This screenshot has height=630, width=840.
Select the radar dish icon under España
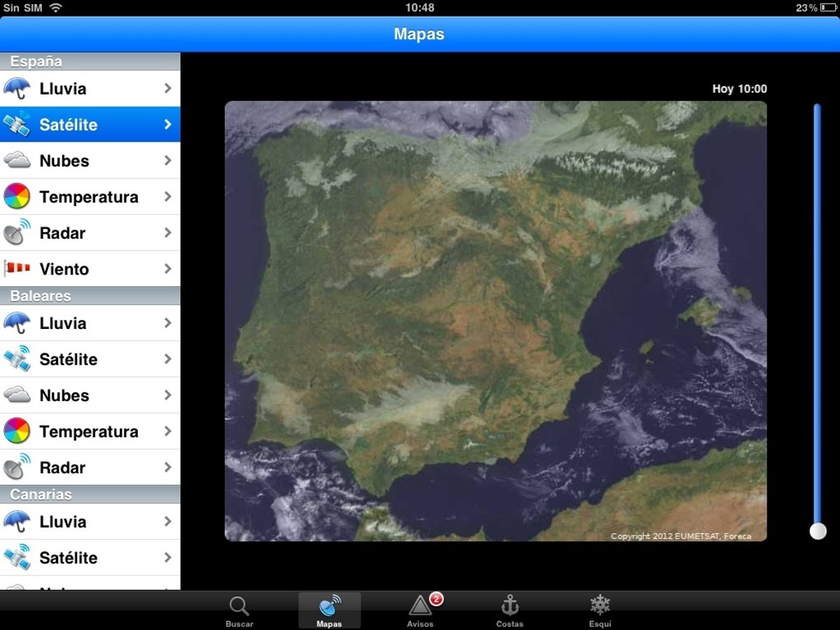pos(17,233)
